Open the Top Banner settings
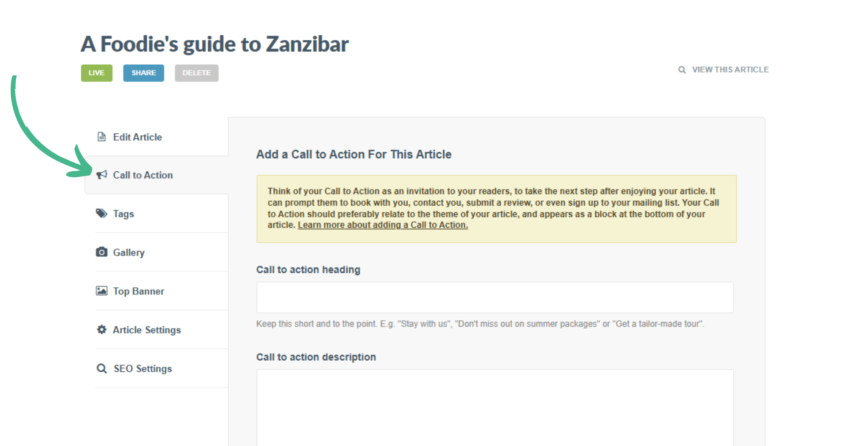 [x=138, y=291]
